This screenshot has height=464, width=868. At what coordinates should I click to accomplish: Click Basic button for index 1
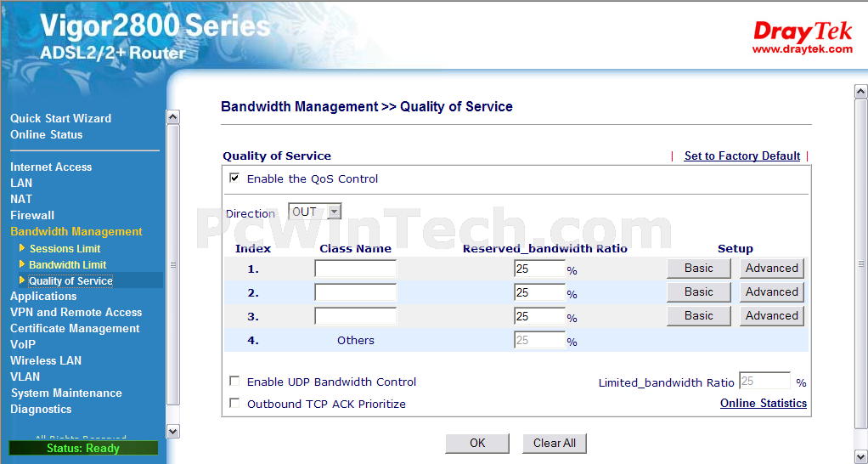click(x=699, y=269)
